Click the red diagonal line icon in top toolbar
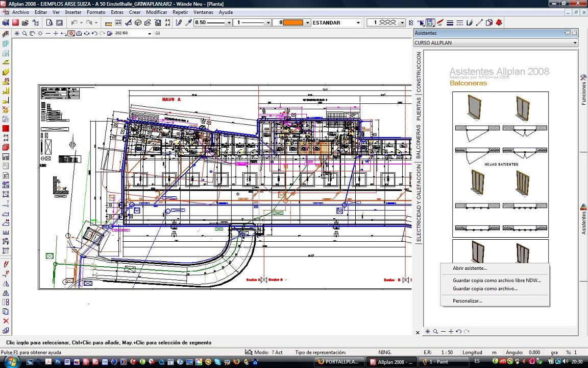The height and width of the screenshot is (368, 588). pos(440,22)
